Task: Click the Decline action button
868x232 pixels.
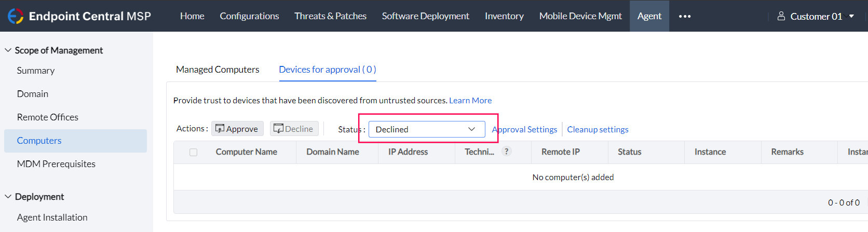Action: (x=294, y=129)
